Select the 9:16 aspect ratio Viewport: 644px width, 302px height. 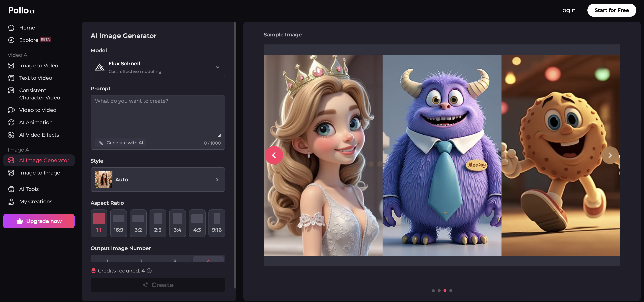tap(216, 223)
